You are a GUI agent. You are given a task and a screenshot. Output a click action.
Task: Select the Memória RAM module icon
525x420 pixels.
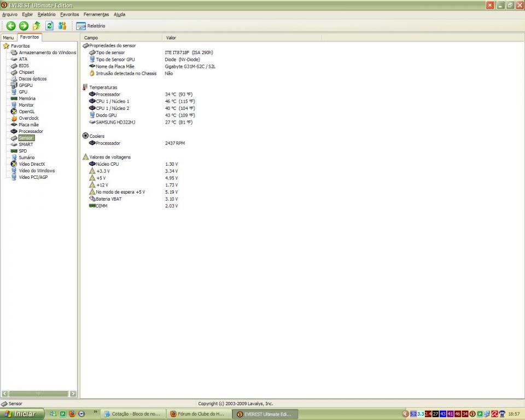point(14,98)
